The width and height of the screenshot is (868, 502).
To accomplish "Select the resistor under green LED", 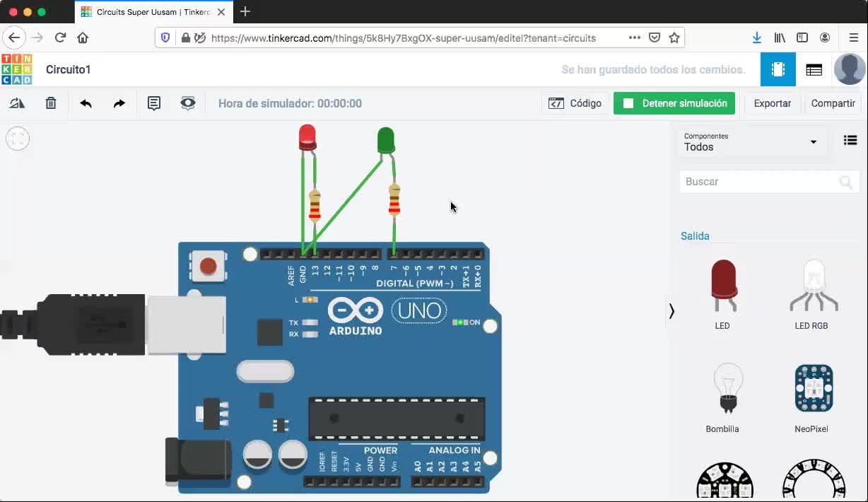I will click(394, 200).
